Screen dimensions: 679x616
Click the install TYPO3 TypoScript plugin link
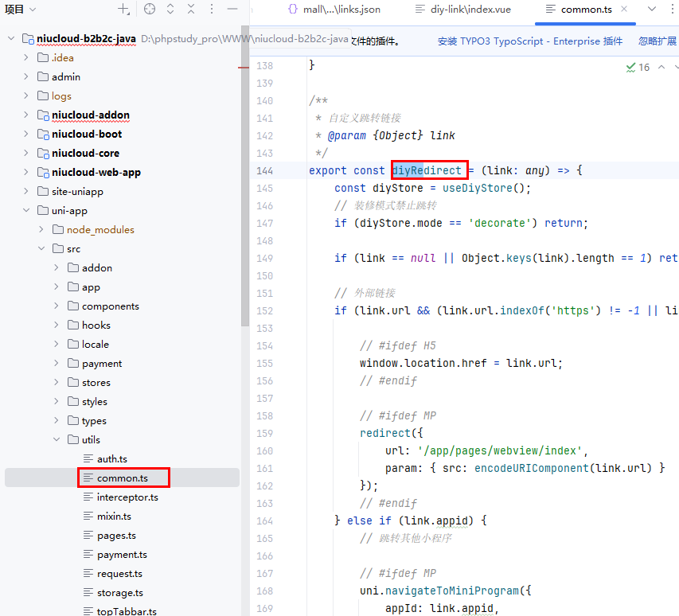click(530, 41)
